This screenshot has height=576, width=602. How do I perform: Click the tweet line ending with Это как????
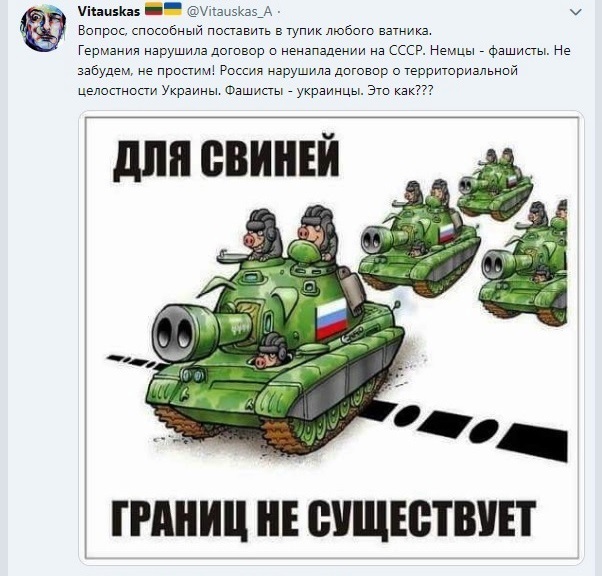255,91
